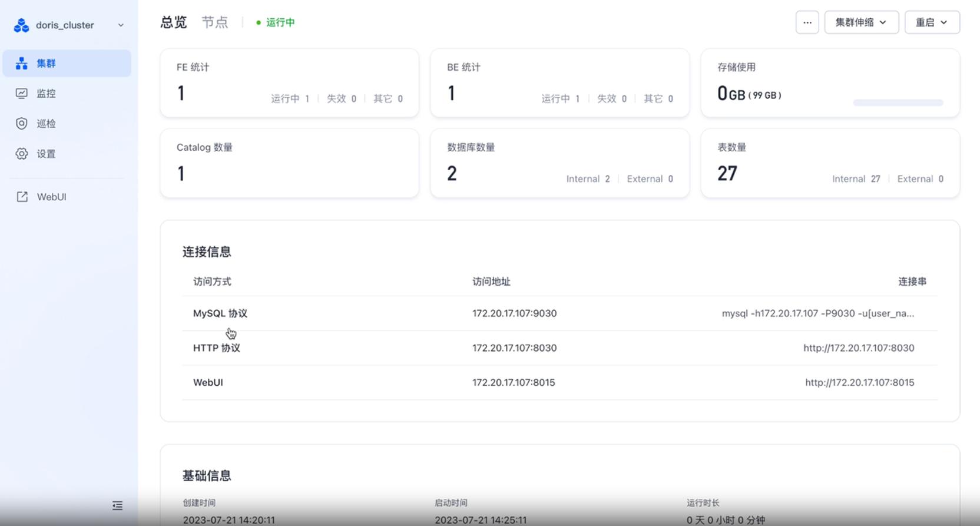This screenshot has height=526, width=980.
Task: Switch to the 节点 nodes tab
Action: click(x=215, y=22)
